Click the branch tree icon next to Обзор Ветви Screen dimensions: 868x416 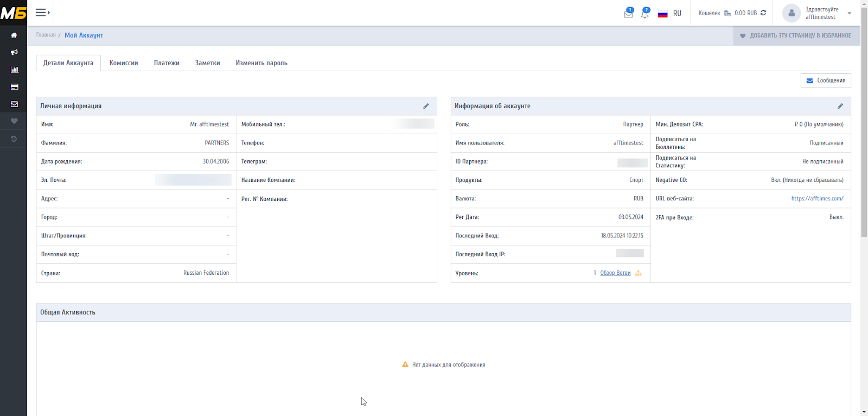click(639, 273)
